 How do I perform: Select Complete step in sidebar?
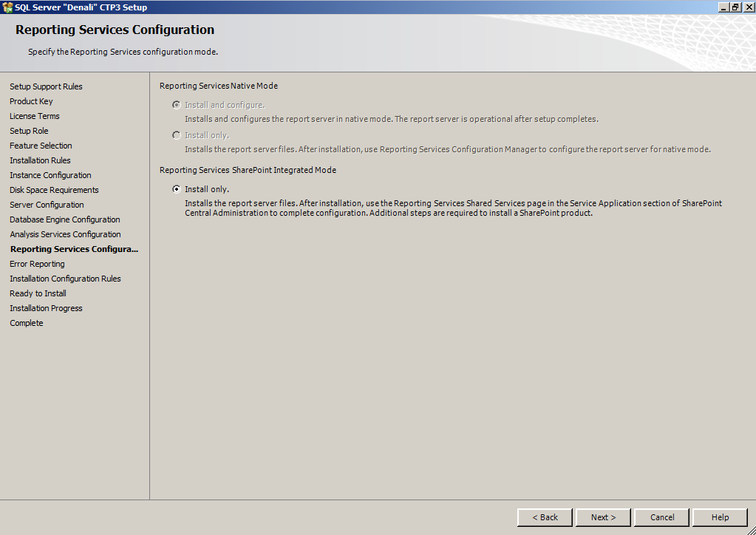[27, 323]
